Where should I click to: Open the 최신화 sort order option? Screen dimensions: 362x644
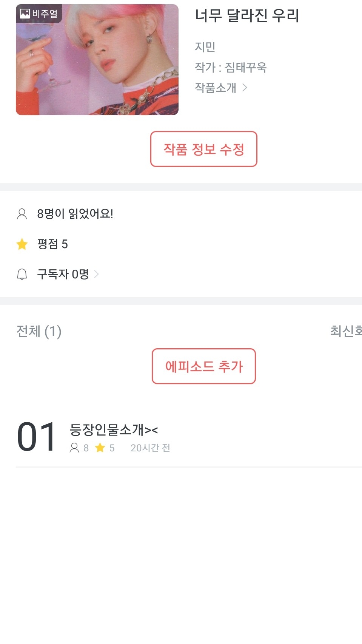coord(345,331)
